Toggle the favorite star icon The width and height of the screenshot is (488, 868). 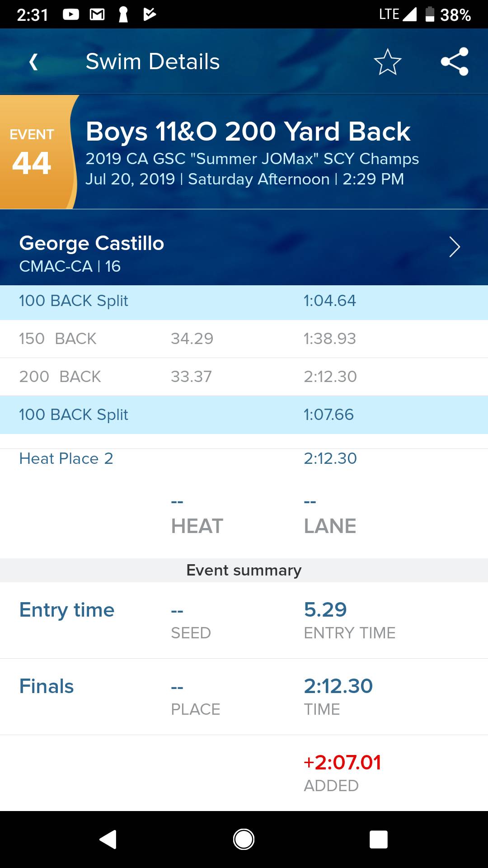click(387, 62)
